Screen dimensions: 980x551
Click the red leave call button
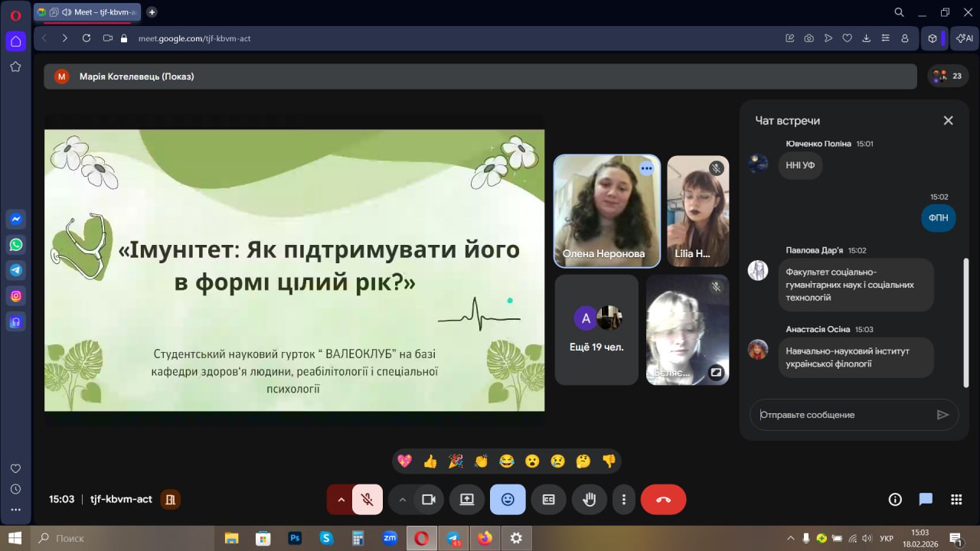click(663, 500)
